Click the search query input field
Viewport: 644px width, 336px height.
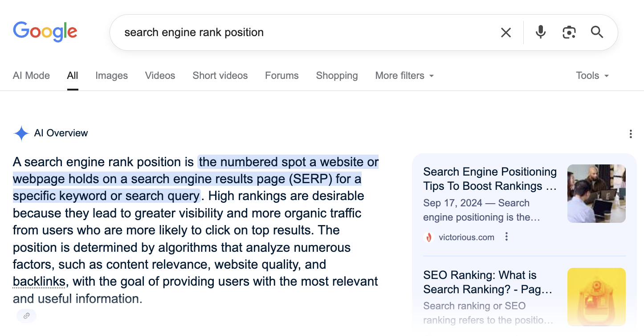tap(303, 33)
